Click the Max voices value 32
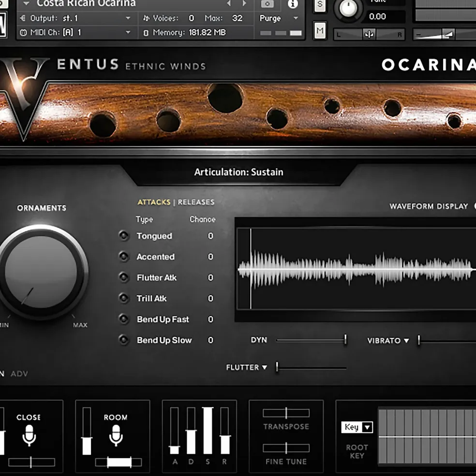Screen dimensions: 476x476 [238, 18]
